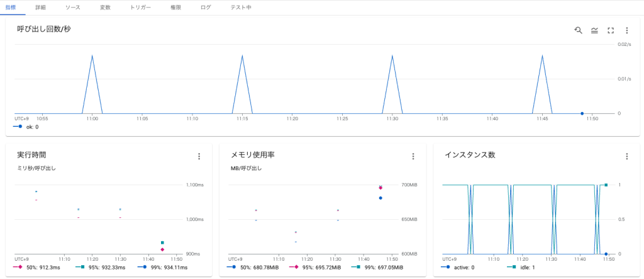Open the メモリ使用率 chart three-dot menu
The height and width of the screenshot is (279, 644).
(x=413, y=156)
